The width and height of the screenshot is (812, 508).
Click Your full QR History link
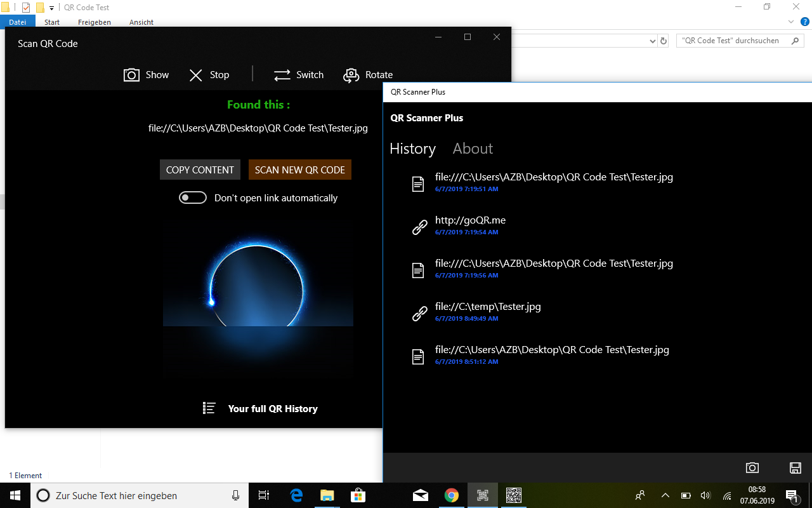tap(273, 409)
